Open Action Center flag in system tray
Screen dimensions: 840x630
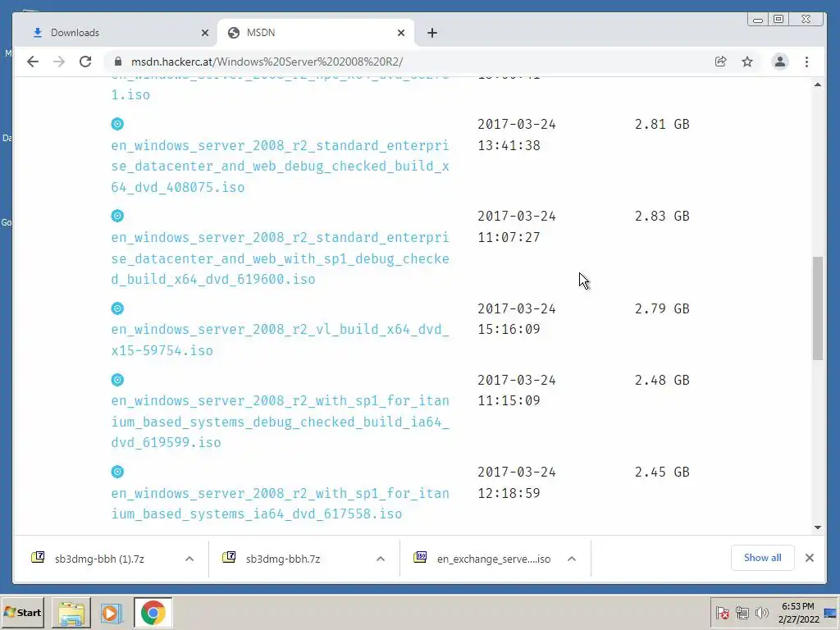click(722, 613)
